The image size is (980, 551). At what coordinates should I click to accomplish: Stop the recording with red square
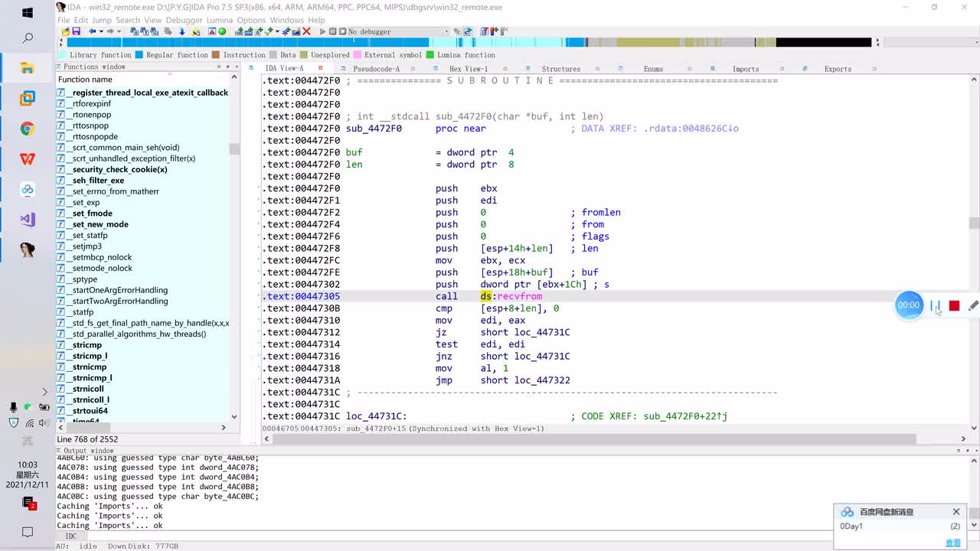pyautogui.click(x=954, y=305)
